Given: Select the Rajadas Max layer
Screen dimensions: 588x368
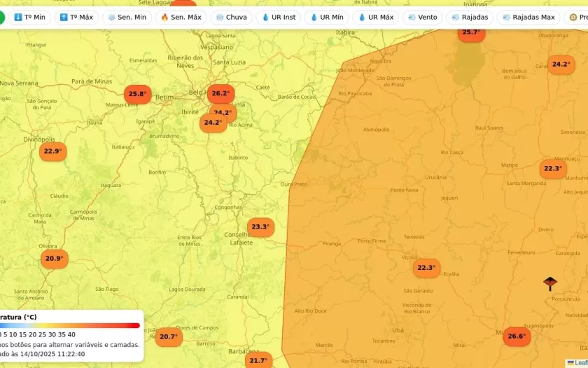Looking at the screenshot, I should click(x=528, y=18).
